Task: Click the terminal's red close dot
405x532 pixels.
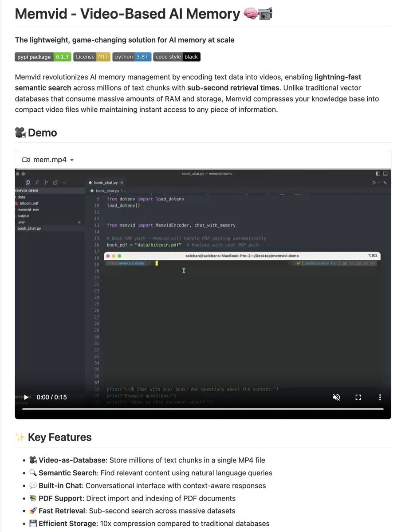Action: coord(108,256)
